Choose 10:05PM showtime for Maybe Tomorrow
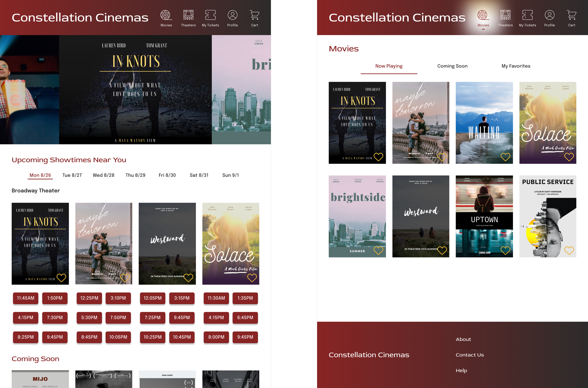 coord(118,337)
